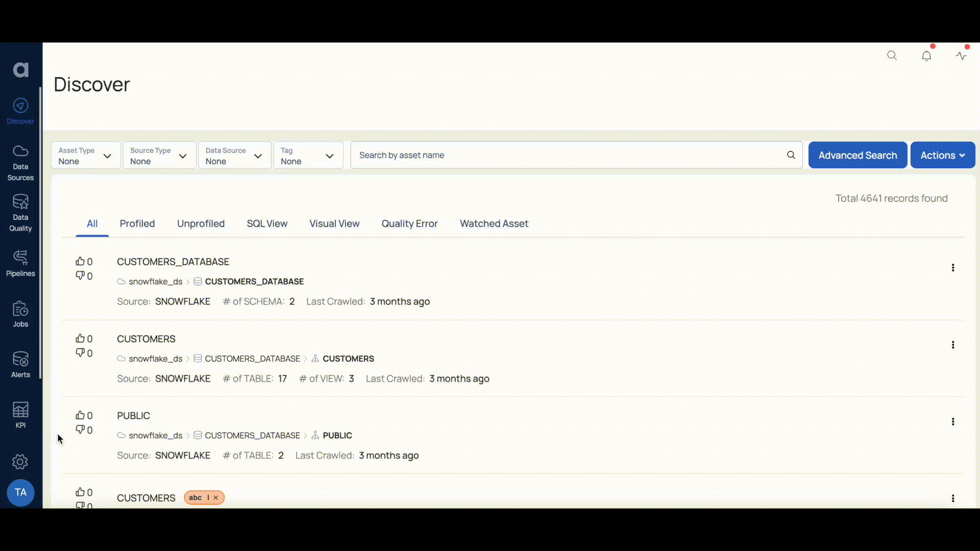The height and width of the screenshot is (551, 980).
Task: Open Data Sources in sidebar
Action: [x=20, y=163]
